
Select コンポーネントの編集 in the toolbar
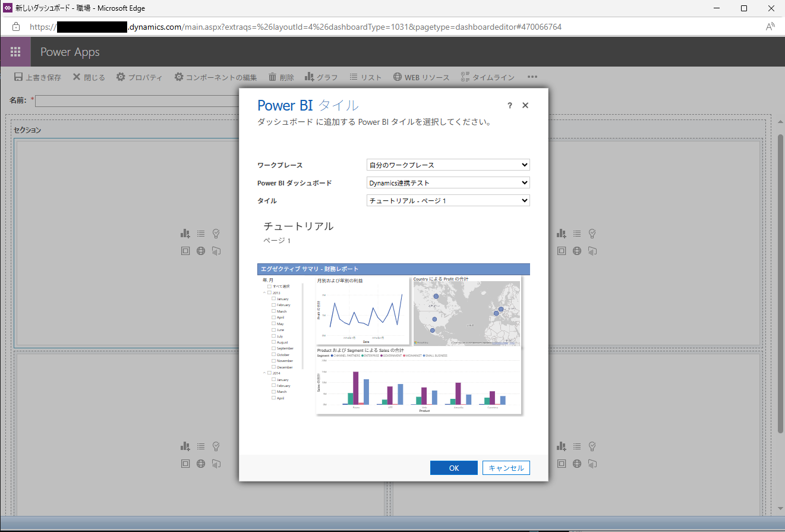(216, 77)
